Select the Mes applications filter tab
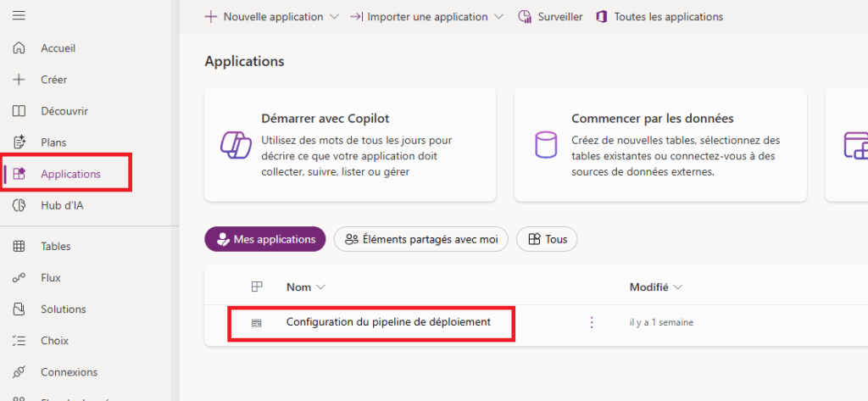 (x=265, y=239)
